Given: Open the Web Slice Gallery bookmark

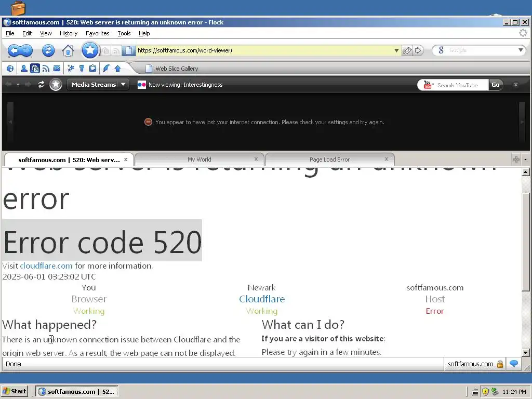Looking at the screenshot, I should pos(171,69).
